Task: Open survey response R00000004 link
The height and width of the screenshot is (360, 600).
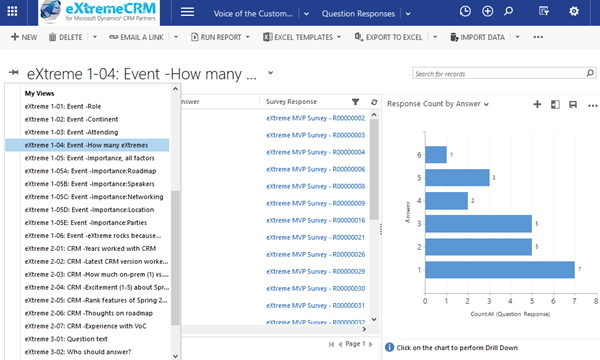Action: pyautogui.click(x=316, y=152)
